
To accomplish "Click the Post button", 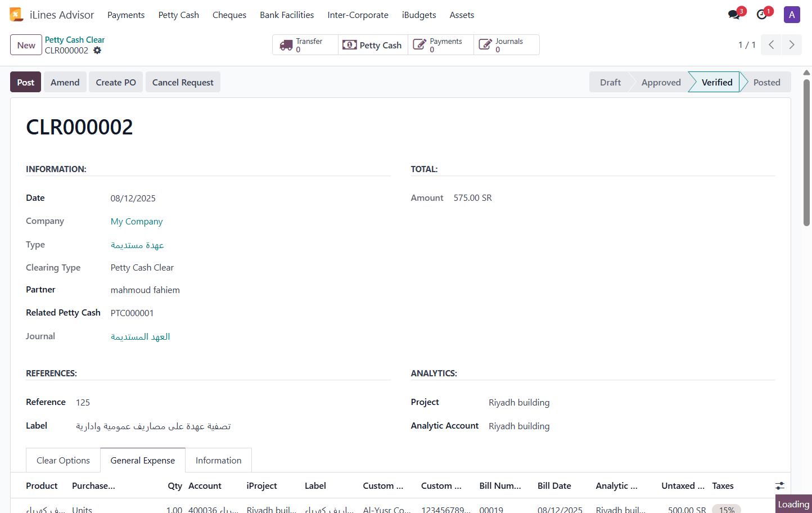I will point(25,82).
